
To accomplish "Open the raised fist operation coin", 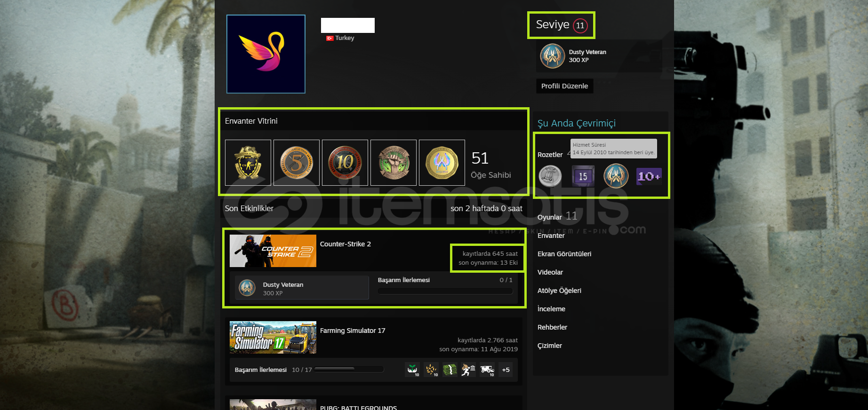I will (x=394, y=163).
